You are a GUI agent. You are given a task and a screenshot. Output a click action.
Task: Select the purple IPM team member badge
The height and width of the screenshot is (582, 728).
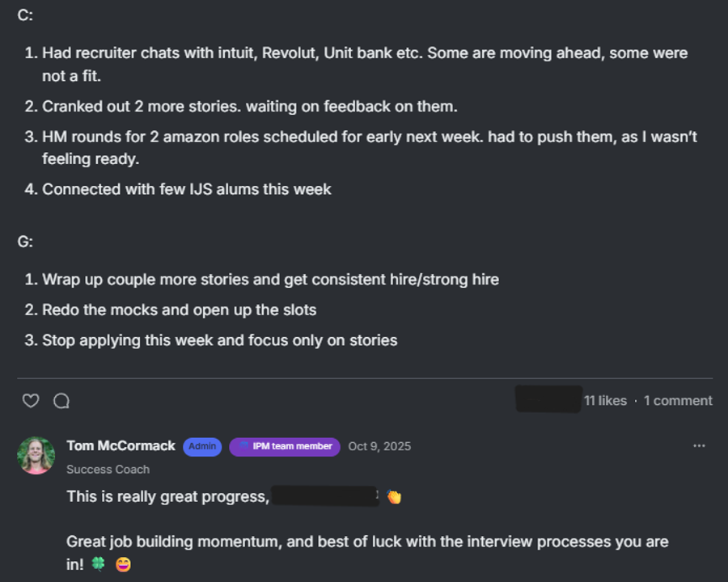click(x=284, y=447)
